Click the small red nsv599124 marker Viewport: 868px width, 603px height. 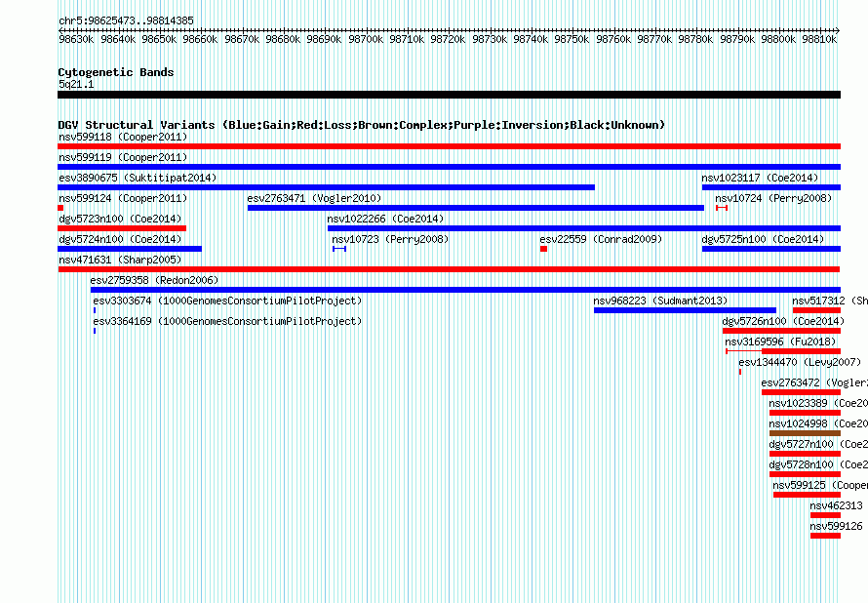(60, 208)
